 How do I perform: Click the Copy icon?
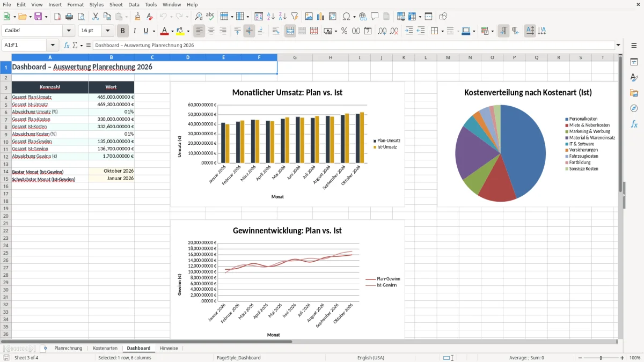click(107, 17)
